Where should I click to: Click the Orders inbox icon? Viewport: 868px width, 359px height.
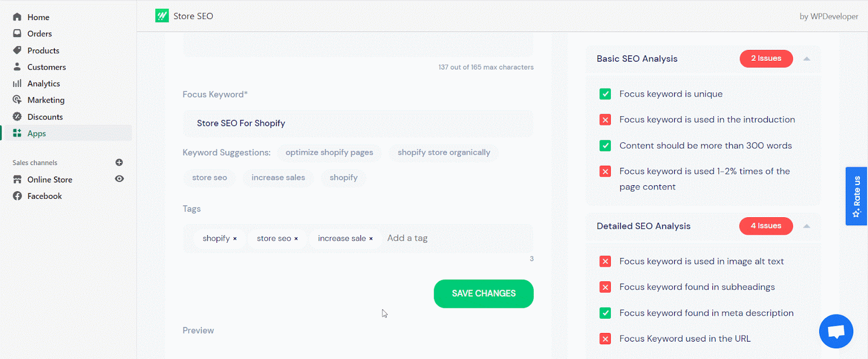pos(17,33)
